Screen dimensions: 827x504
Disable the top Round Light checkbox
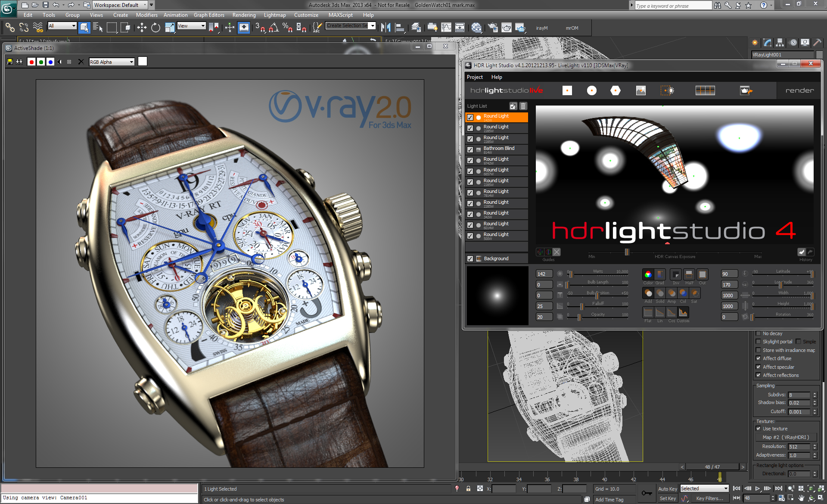(x=470, y=116)
